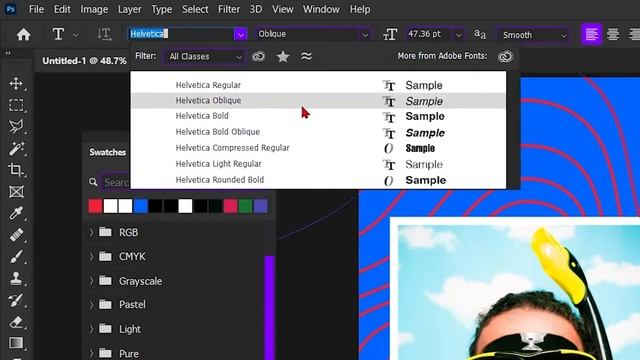This screenshot has width=640, height=360.
Task: Show similar fonts filter
Action: point(306,56)
